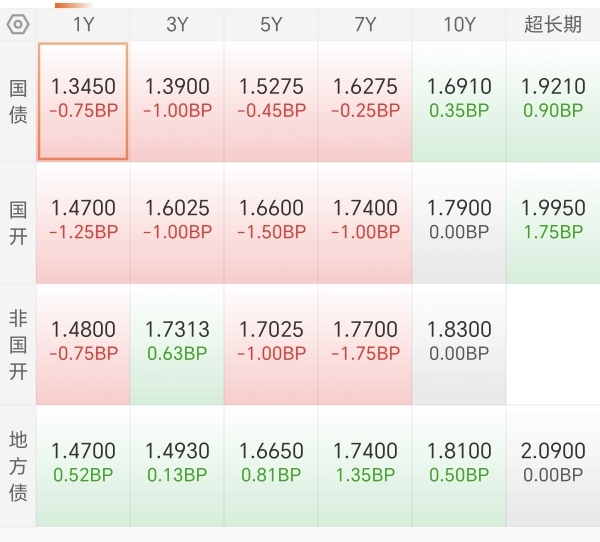Open 国债 1Y cell showing 1.3450
The width and height of the screenshot is (600, 542).
click(x=83, y=101)
